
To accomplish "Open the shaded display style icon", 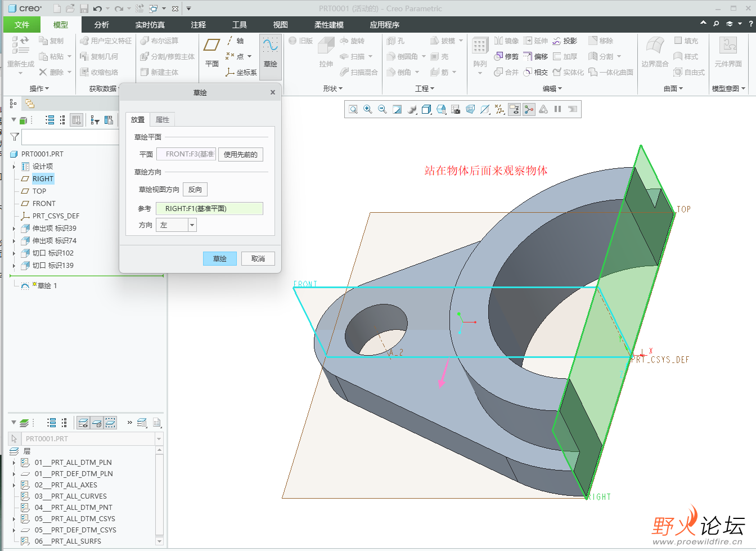I will click(x=412, y=109).
